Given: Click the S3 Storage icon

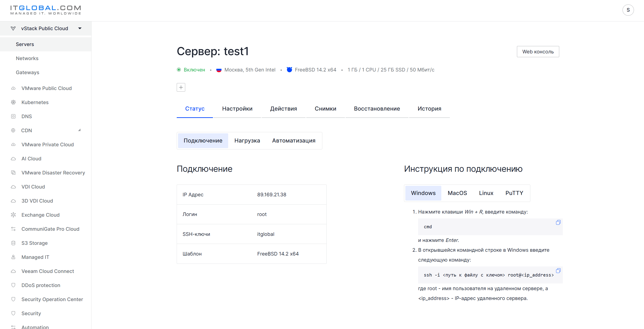Looking at the screenshot, I should (13, 243).
